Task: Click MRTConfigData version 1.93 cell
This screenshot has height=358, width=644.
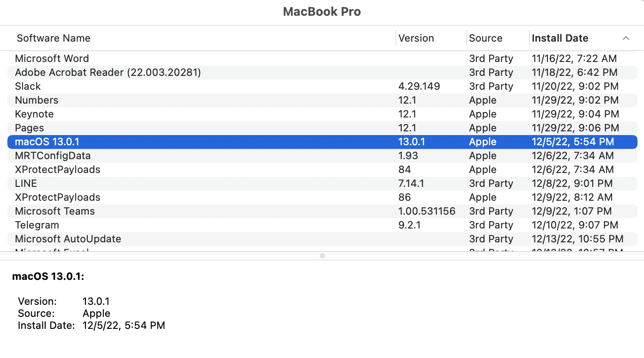Action: [x=407, y=156]
